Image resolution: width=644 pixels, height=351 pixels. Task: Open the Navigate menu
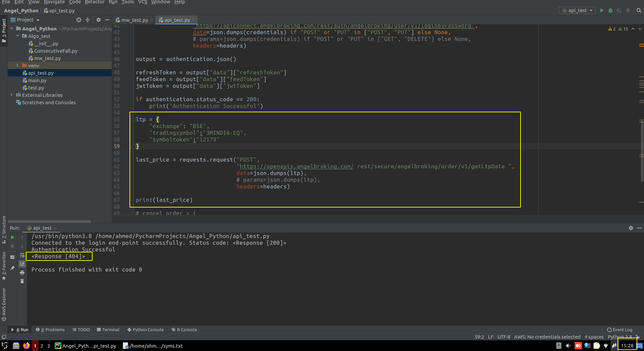[x=54, y=2]
